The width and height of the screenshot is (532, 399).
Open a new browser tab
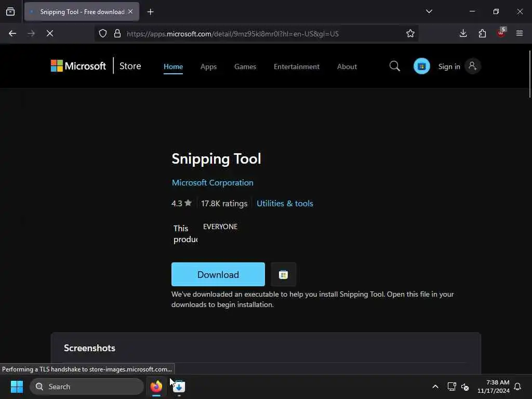tap(150, 12)
